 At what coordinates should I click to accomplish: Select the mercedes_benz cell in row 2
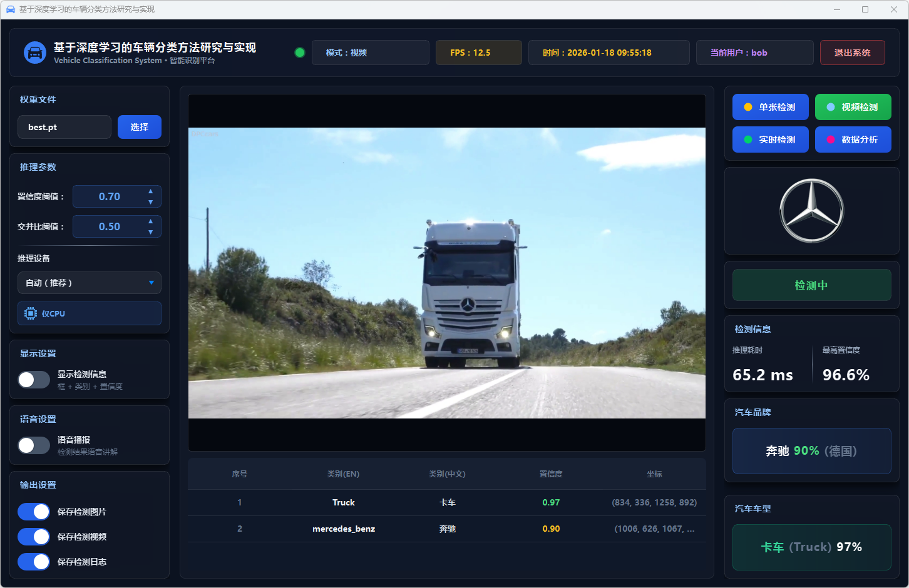point(344,529)
